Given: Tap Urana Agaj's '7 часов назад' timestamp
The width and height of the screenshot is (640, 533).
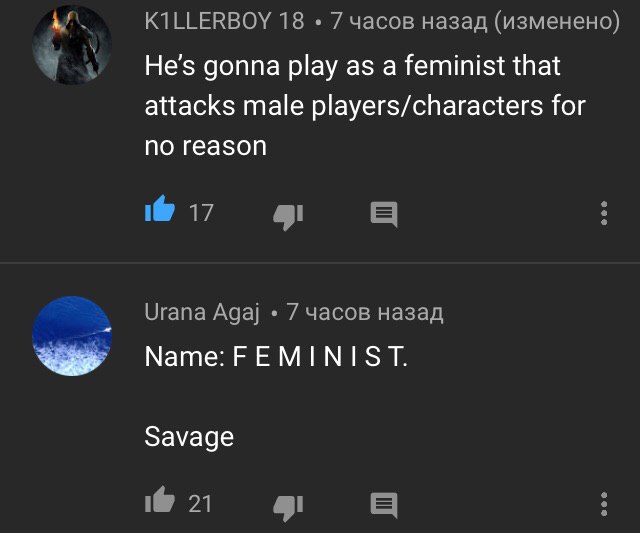Looking at the screenshot, I should [364, 312].
